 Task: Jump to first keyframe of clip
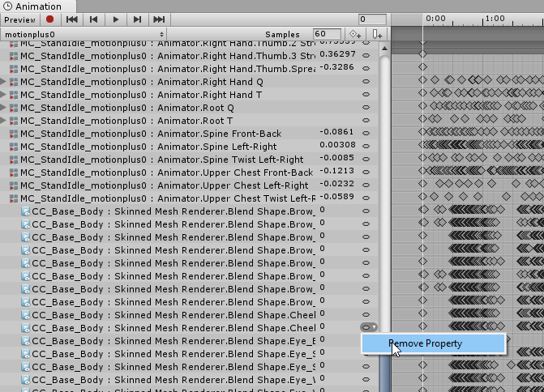[72, 19]
